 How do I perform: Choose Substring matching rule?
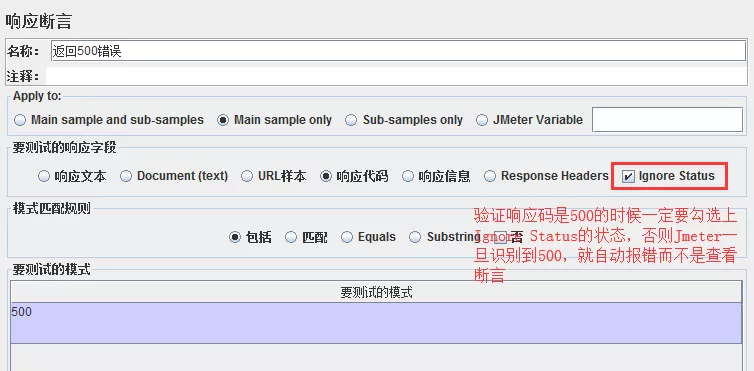(415, 237)
